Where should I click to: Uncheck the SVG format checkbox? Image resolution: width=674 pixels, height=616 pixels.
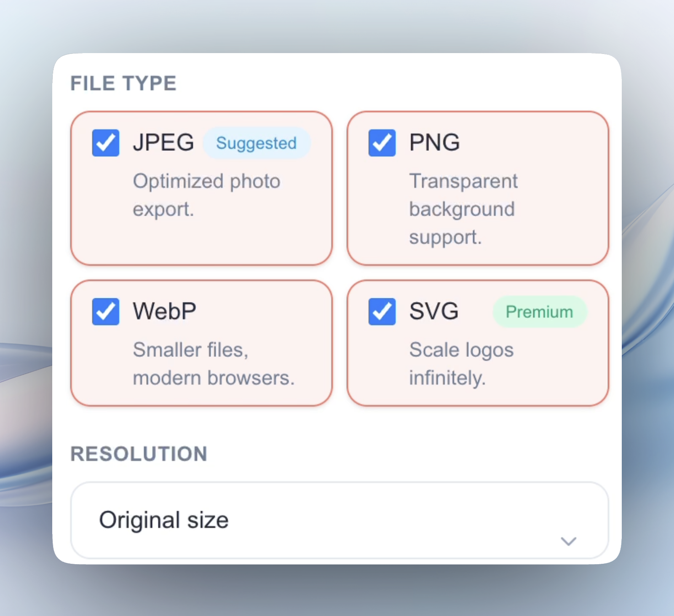pyautogui.click(x=381, y=312)
